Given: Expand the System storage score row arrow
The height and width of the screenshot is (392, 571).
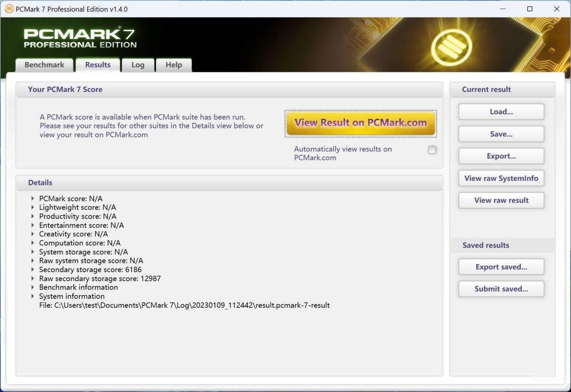Looking at the screenshot, I should pos(32,252).
